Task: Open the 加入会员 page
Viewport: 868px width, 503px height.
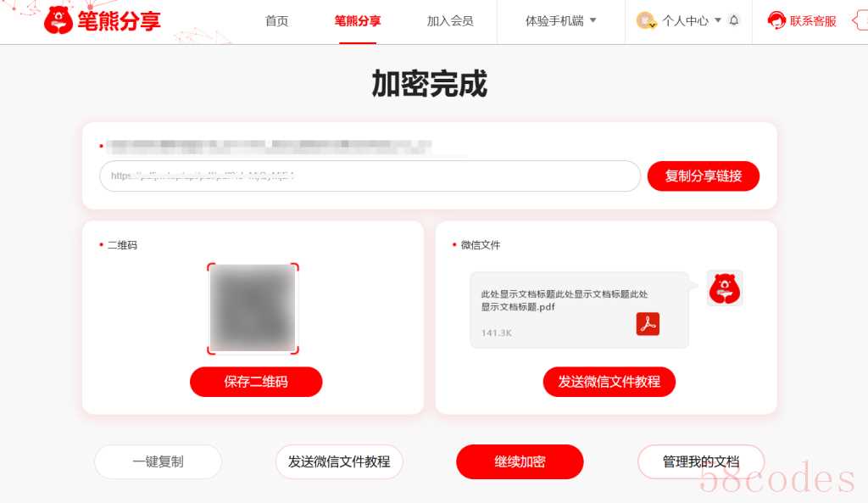Action: pos(450,21)
